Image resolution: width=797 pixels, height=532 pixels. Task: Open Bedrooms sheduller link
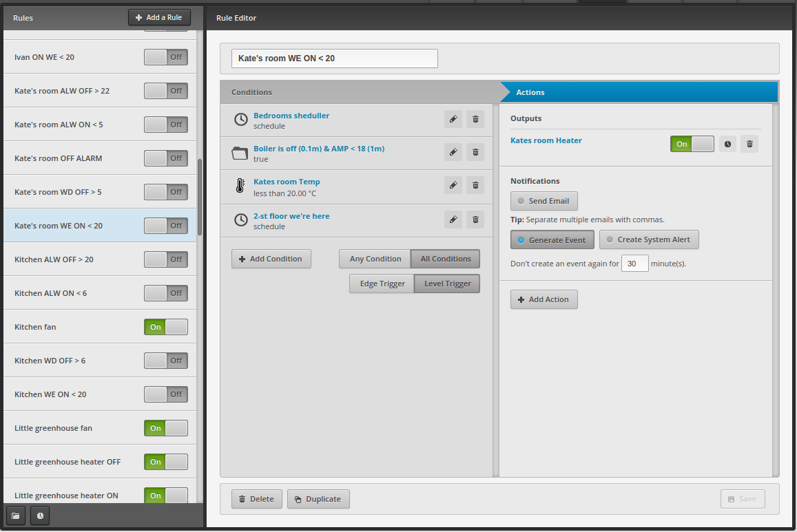(x=291, y=116)
